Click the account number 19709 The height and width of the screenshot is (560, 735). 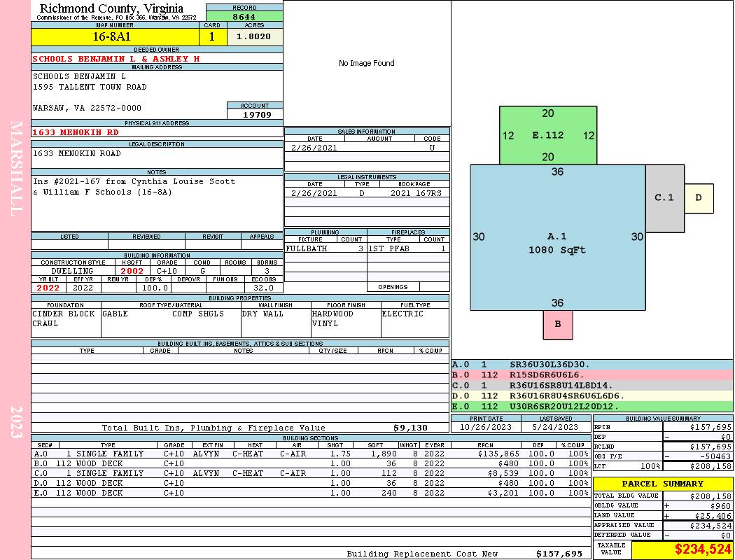[256, 114]
